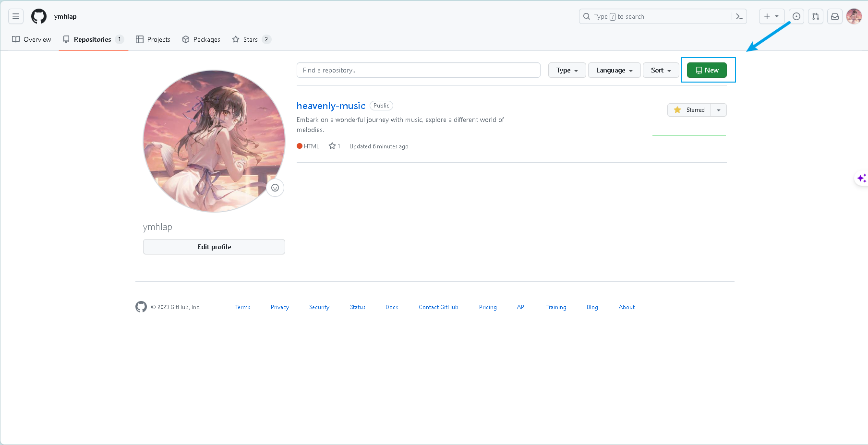
Task: Open the Sort dropdown
Action: (x=661, y=70)
